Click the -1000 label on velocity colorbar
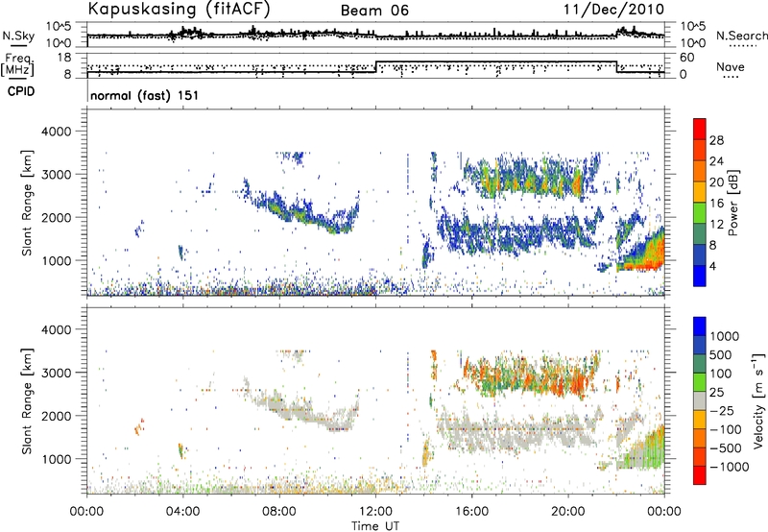The width and height of the screenshot is (768, 532). click(x=729, y=467)
